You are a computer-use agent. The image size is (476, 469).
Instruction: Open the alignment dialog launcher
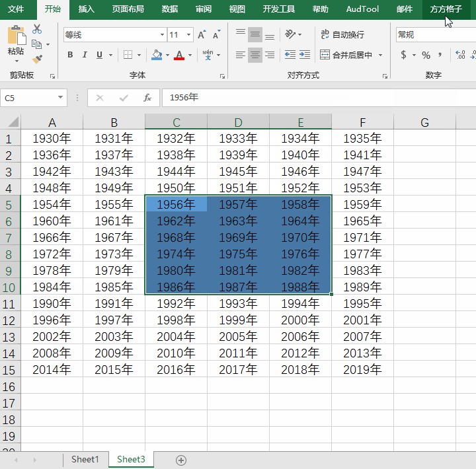(385, 77)
